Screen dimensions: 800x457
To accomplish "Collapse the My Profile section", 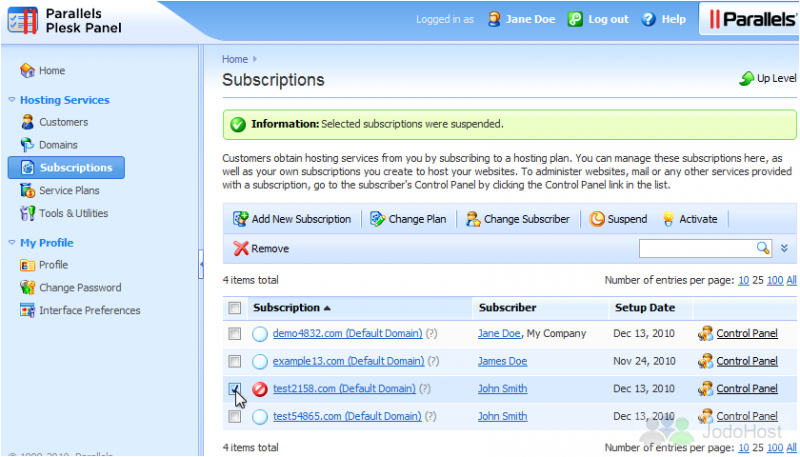I will click(x=12, y=243).
